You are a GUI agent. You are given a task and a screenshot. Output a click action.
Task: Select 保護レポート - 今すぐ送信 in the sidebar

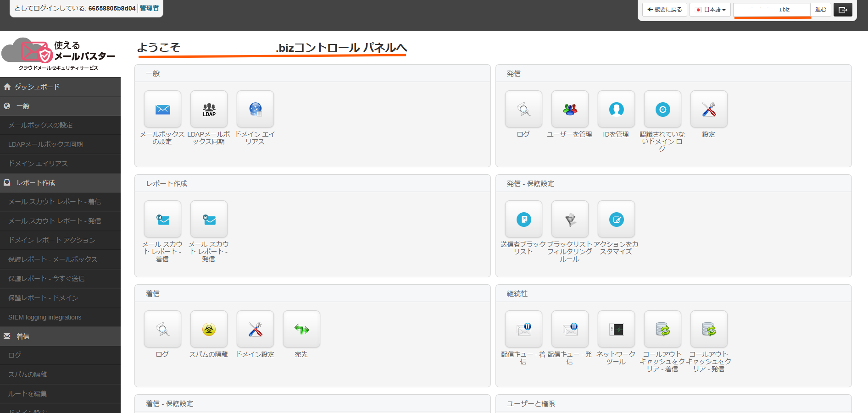tap(60, 279)
